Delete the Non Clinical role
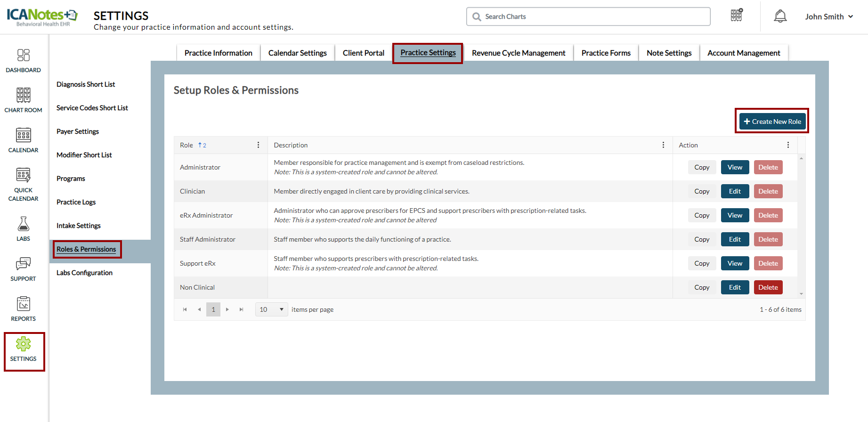The image size is (868, 422). (768, 287)
